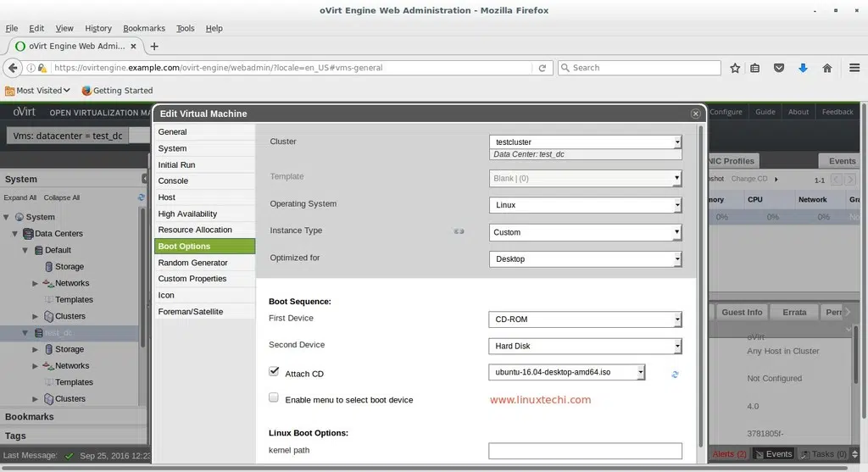Open the Tools menu
The height and width of the screenshot is (472, 868).
[186, 28]
